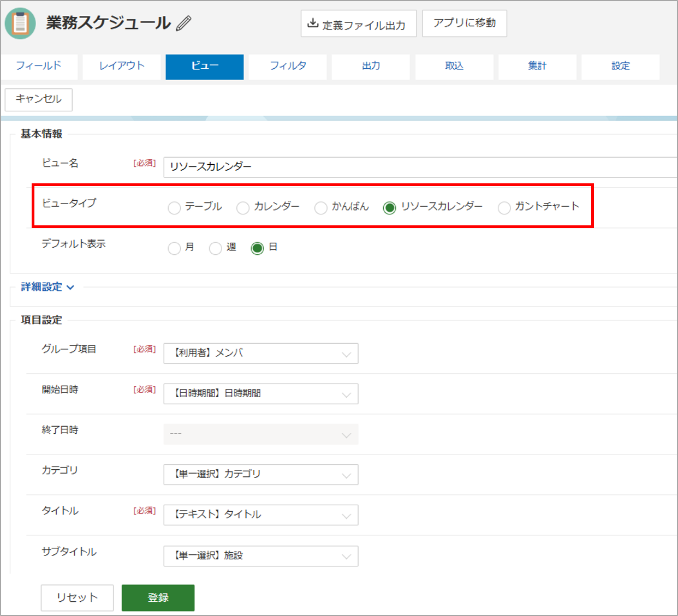Open the フィルタ tab
This screenshot has width=678, height=616.
[288, 66]
